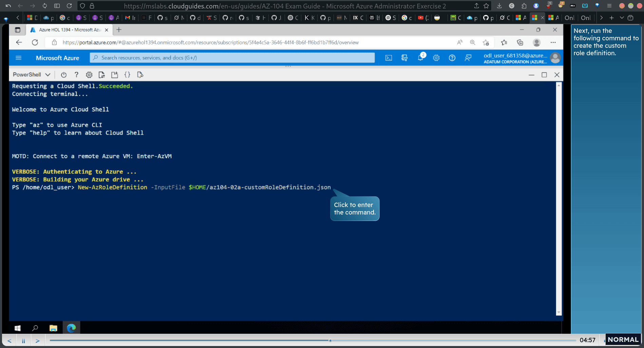Open Windows Start menu
This screenshot has width=644, height=348.
click(x=18, y=328)
